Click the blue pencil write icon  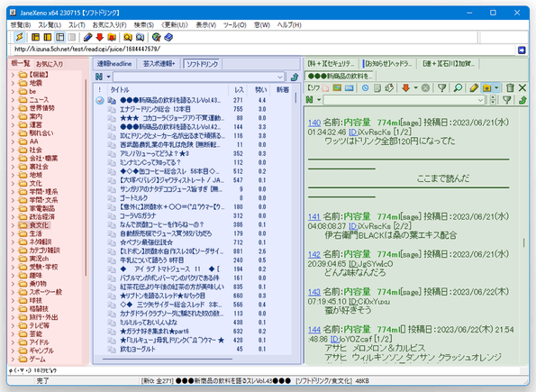point(88,37)
